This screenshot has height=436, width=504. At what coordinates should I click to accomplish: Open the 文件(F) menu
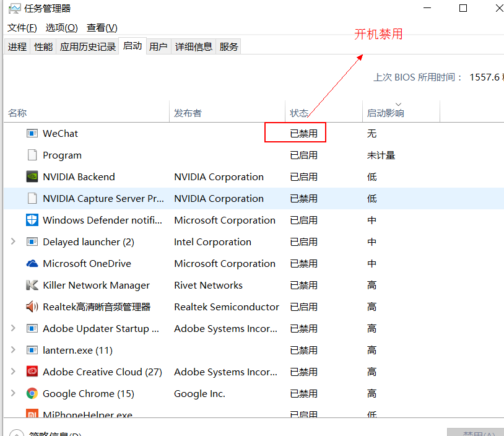(x=22, y=28)
